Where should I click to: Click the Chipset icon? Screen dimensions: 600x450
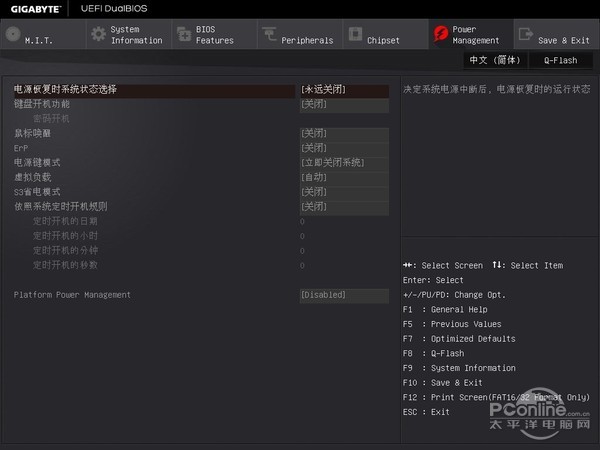tap(355, 34)
